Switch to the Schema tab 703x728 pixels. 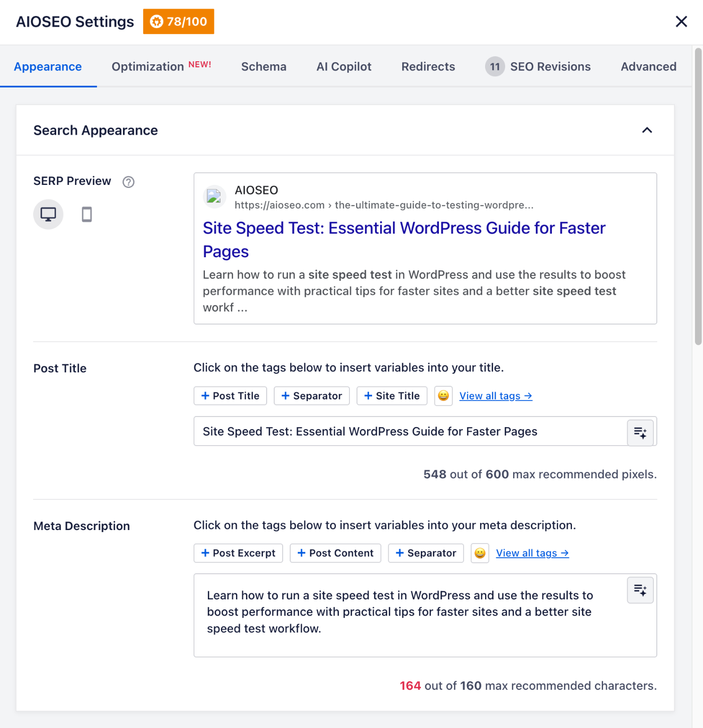coord(264,67)
